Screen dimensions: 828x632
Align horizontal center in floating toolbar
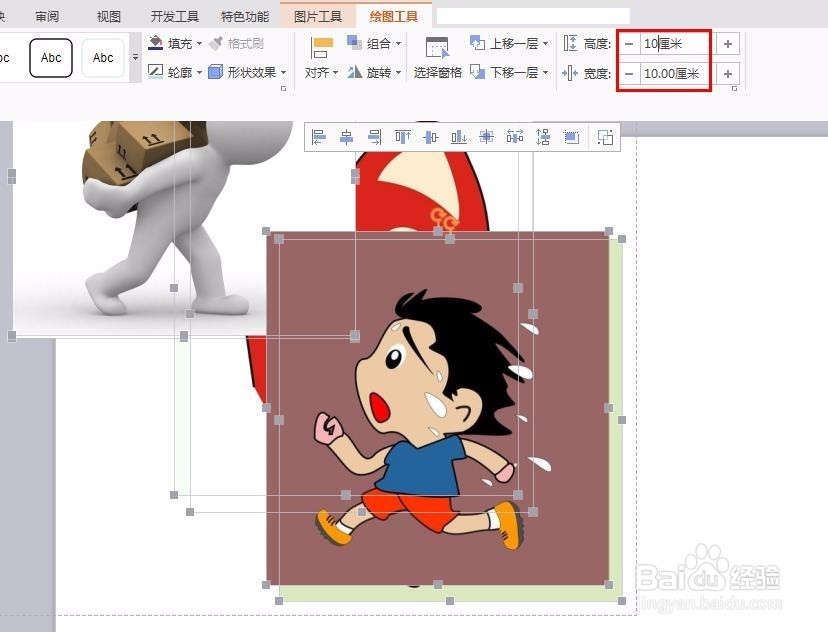click(x=346, y=137)
